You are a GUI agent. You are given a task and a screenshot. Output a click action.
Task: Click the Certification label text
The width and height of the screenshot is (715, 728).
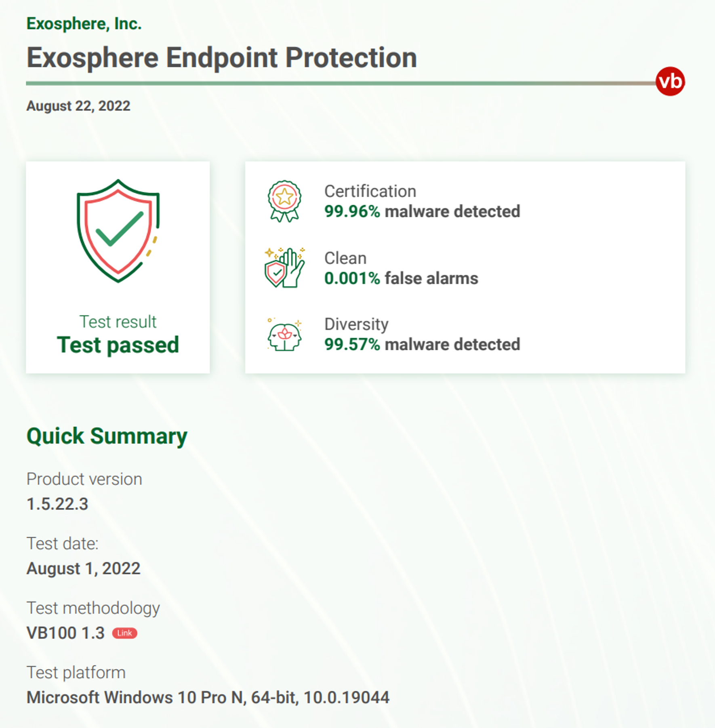pyautogui.click(x=370, y=191)
